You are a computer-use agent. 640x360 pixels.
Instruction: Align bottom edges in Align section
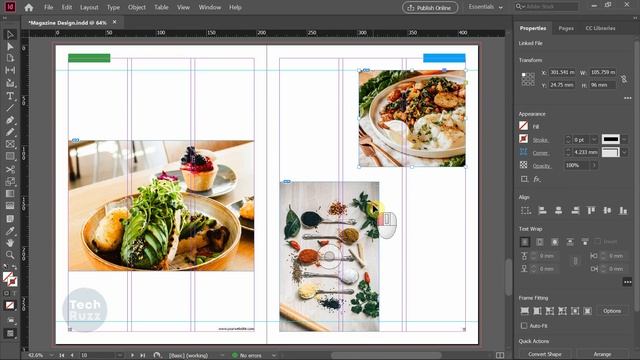click(x=623, y=211)
